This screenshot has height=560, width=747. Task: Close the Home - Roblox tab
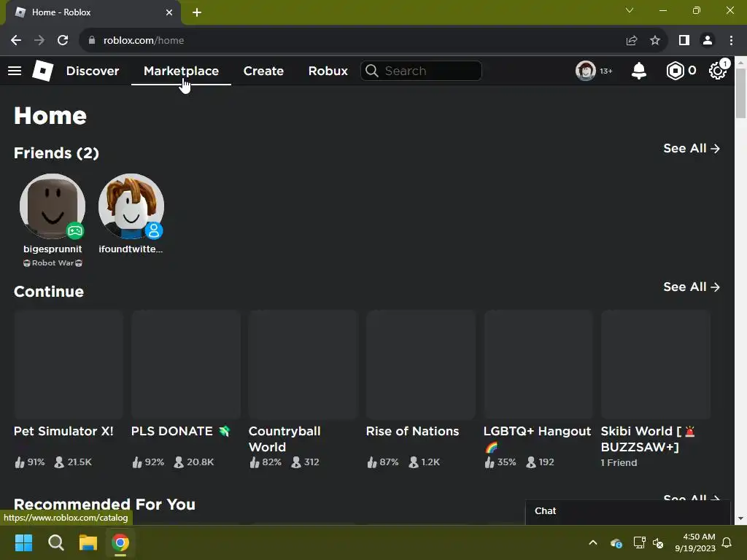[169, 12]
